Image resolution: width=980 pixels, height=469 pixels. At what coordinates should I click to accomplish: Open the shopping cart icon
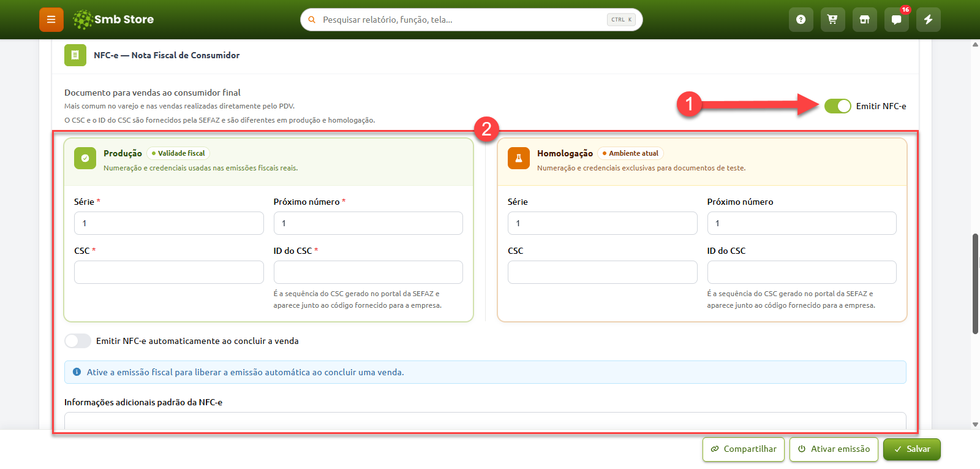coord(833,20)
